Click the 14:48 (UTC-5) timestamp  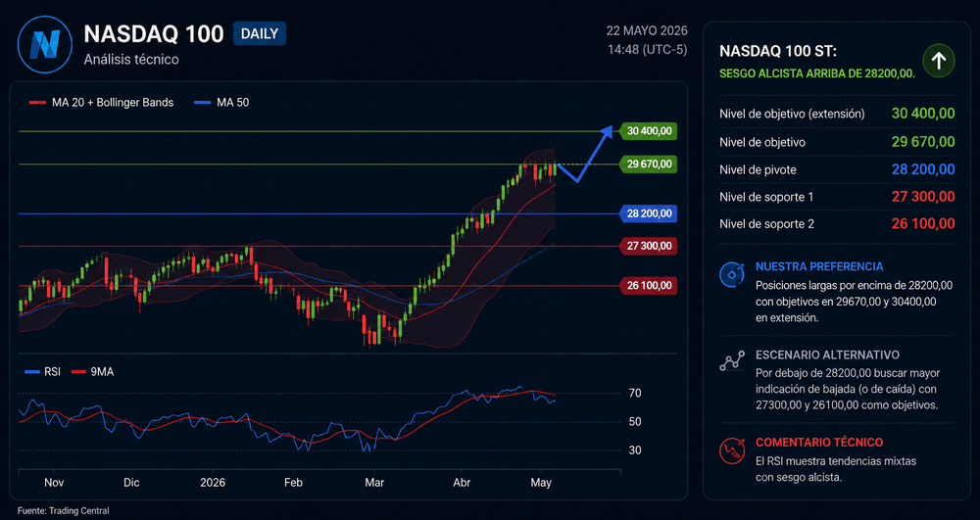(x=648, y=49)
